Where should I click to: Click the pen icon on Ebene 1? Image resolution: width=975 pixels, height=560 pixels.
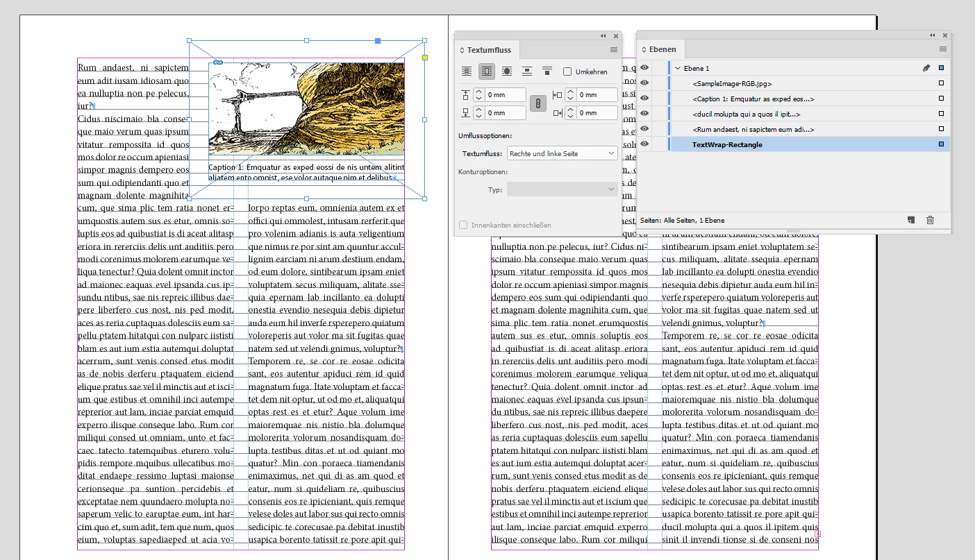pos(926,68)
